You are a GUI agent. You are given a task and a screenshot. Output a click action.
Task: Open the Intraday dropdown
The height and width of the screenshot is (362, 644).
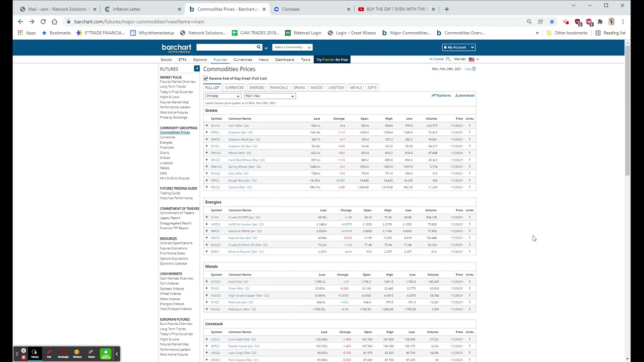(223, 96)
